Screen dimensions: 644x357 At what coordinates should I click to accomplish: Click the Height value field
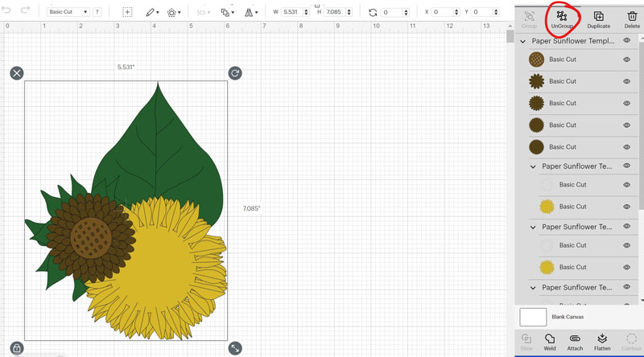(x=335, y=12)
